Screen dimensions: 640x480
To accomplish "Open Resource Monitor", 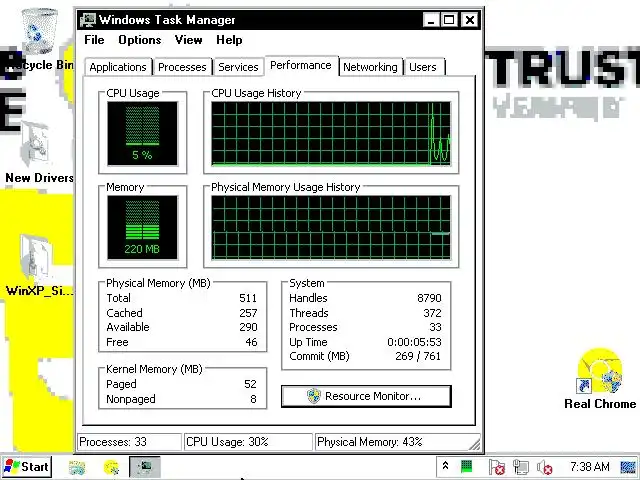I will [366, 396].
